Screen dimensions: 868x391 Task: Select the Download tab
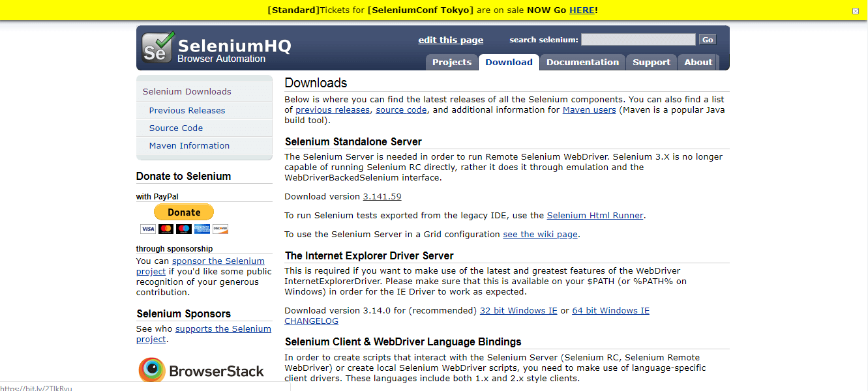tap(509, 62)
